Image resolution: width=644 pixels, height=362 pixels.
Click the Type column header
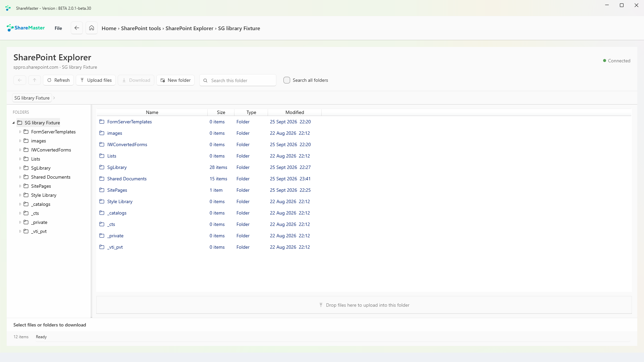[x=251, y=112]
